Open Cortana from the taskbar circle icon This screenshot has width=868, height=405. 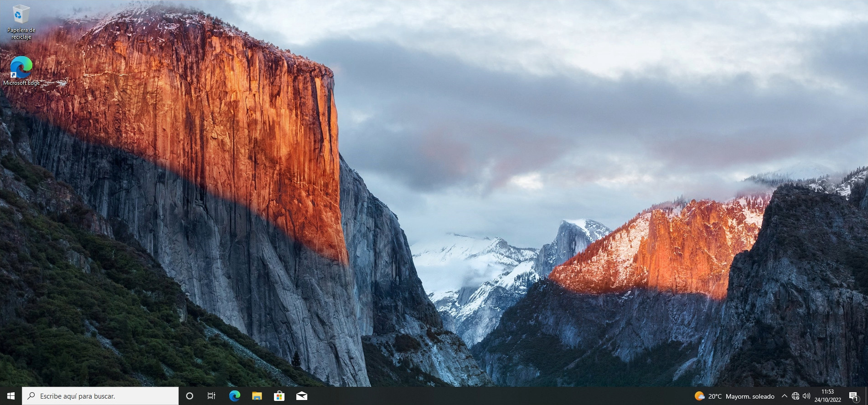pyautogui.click(x=190, y=396)
